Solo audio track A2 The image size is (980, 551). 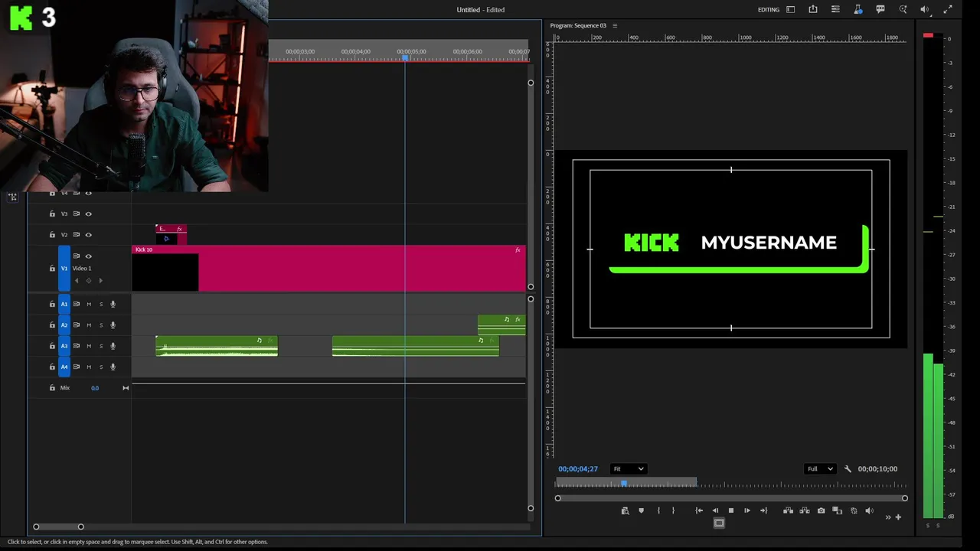(x=100, y=325)
